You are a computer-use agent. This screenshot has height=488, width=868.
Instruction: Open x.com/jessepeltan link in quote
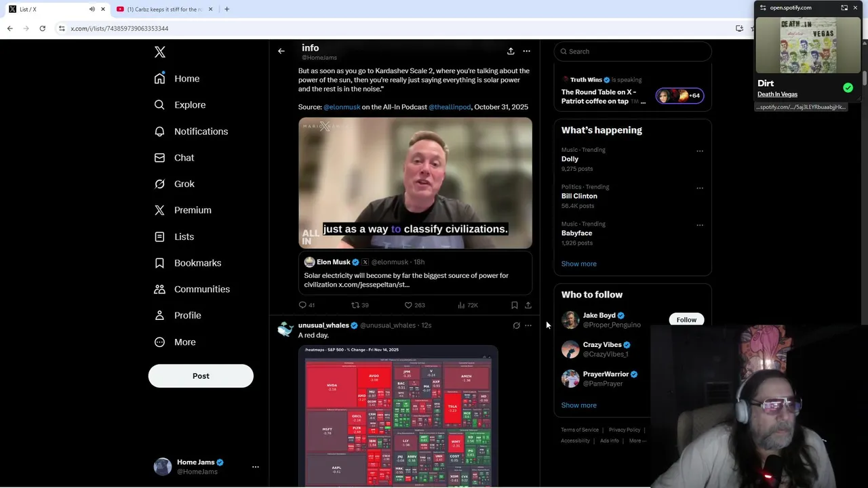(374, 285)
